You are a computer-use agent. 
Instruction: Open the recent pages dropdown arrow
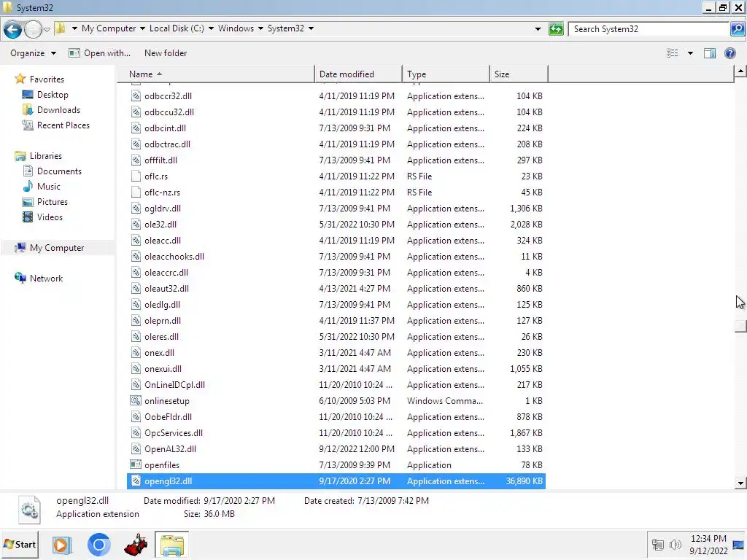[x=47, y=29]
